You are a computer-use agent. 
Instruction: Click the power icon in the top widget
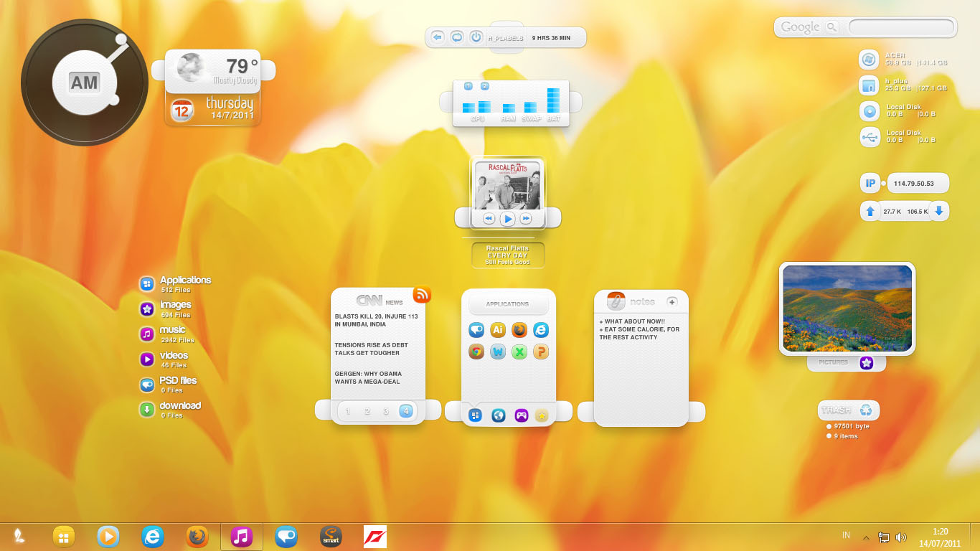[476, 37]
